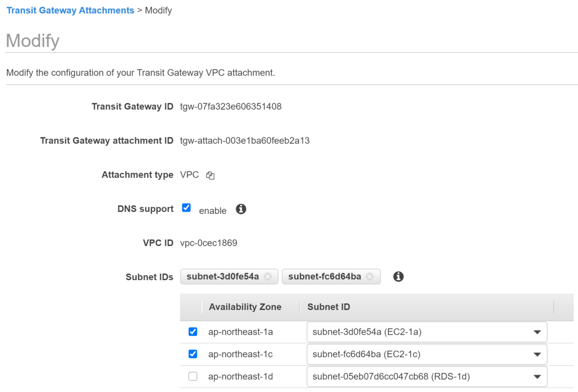Select the Transit Gateway ID value text
The height and width of the screenshot is (392, 578).
(x=231, y=106)
